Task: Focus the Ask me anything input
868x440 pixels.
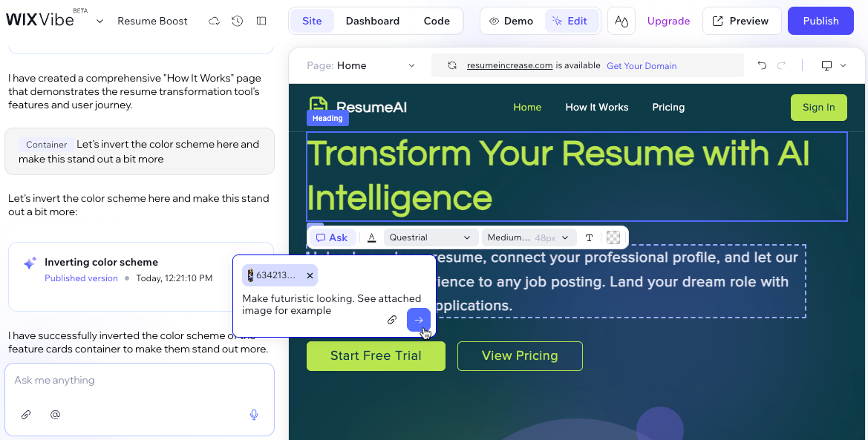Action: point(140,380)
